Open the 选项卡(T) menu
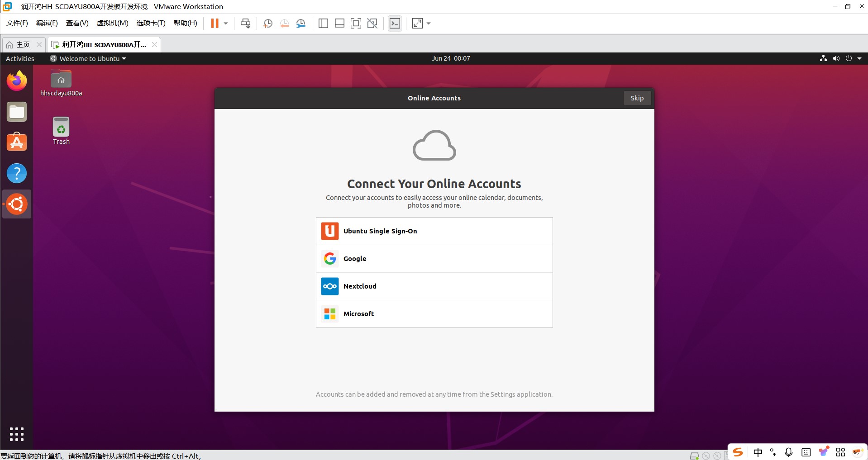 point(151,23)
